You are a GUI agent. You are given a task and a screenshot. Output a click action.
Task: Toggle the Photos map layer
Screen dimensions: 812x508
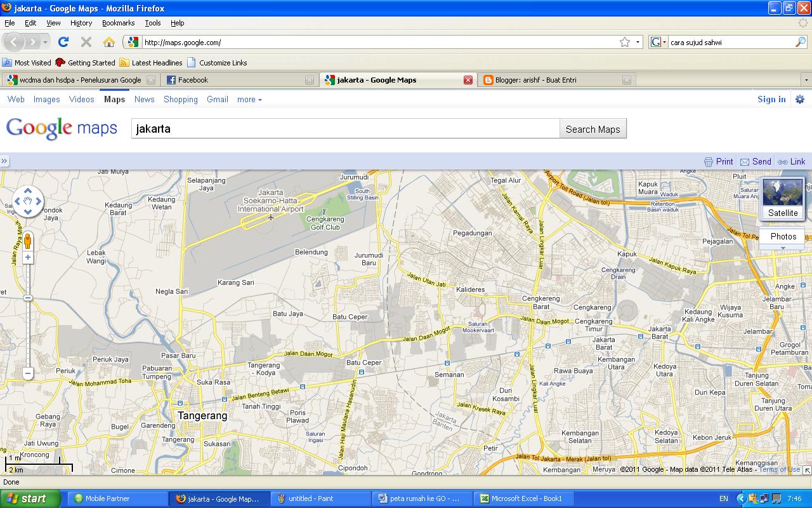(783, 236)
